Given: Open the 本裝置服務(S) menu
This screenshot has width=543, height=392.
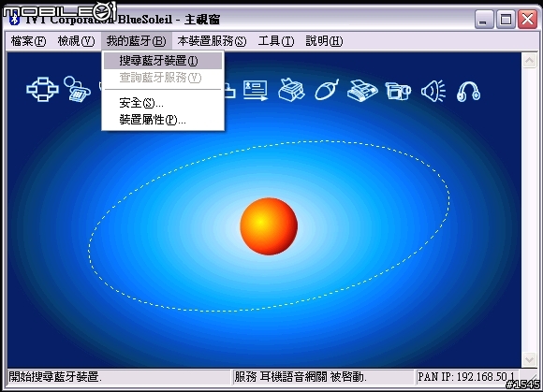Looking at the screenshot, I should 212,41.
